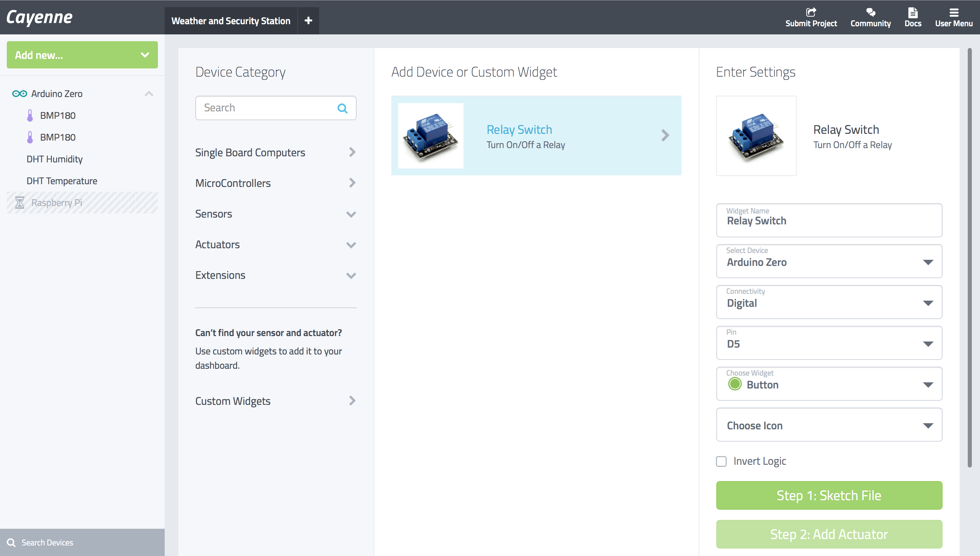The height and width of the screenshot is (556, 980).
Task: Click the Step 2: Add Actuator button
Action: point(829,534)
